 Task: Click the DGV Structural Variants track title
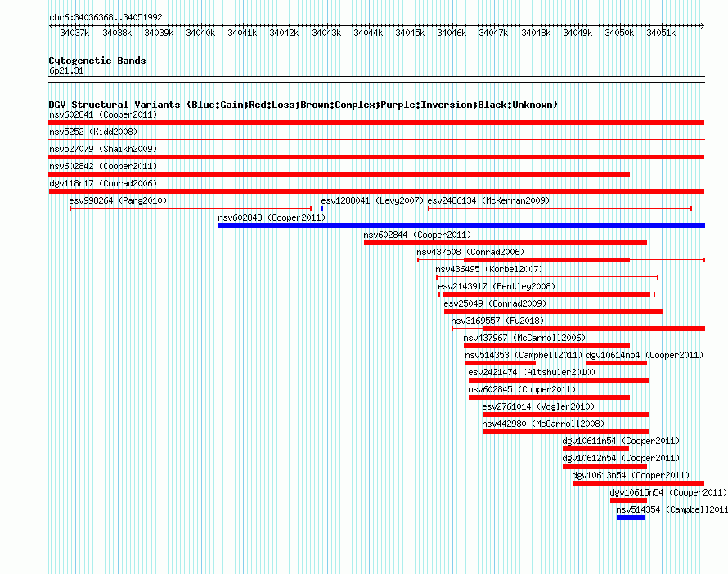pyautogui.click(x=303, y=105)
